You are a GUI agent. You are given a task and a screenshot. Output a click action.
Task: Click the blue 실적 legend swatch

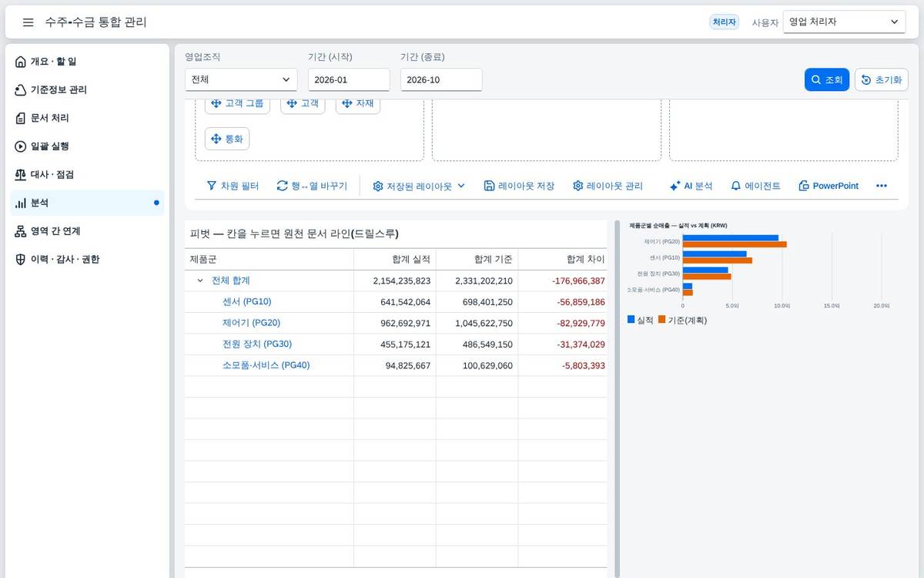(631, 319)
